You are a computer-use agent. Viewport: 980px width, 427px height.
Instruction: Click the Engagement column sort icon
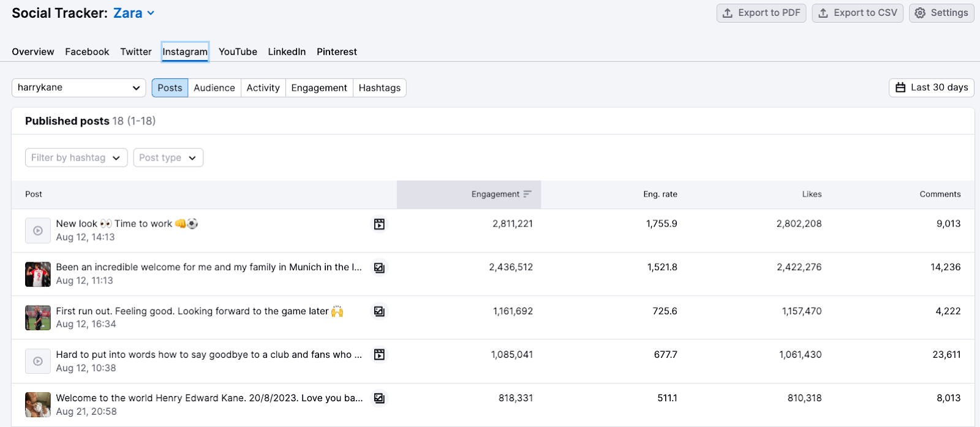pyautogui.click(x=527, y=194)
